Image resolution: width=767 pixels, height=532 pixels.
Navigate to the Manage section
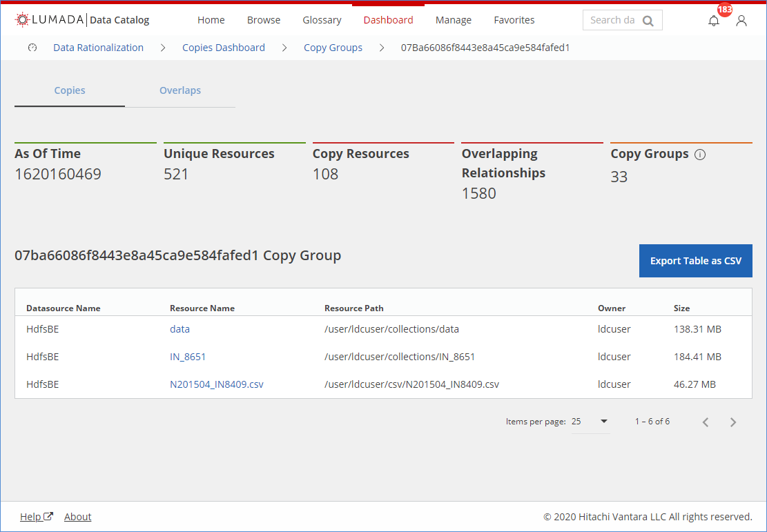(x=453, y=20)
